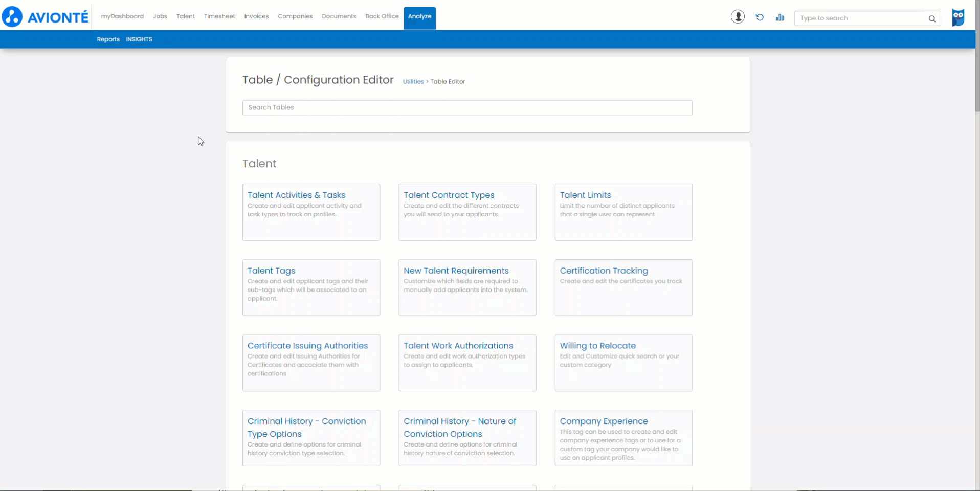Click the recent history refresh icon

click(x=760, y=17)
